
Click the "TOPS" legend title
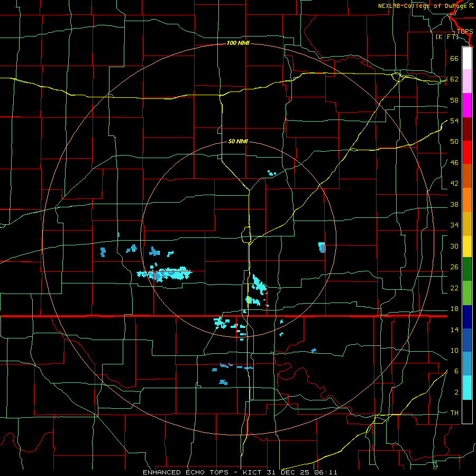465,32
